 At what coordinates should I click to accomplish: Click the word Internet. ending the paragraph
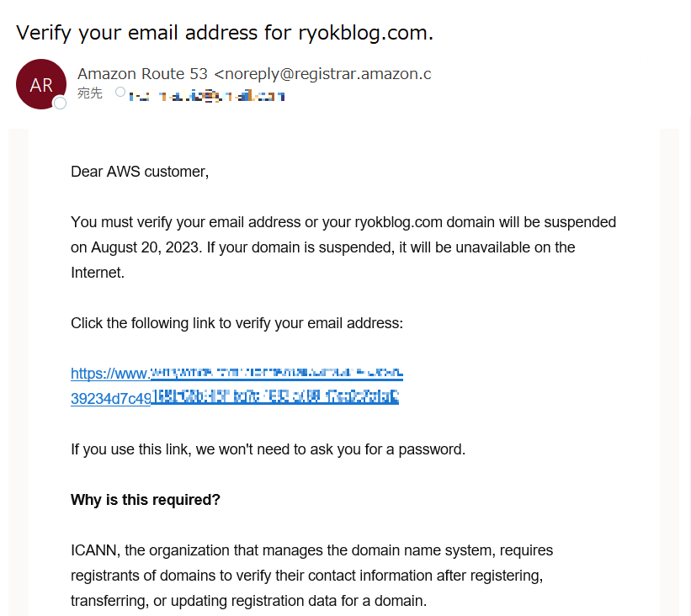coord(98,273)
